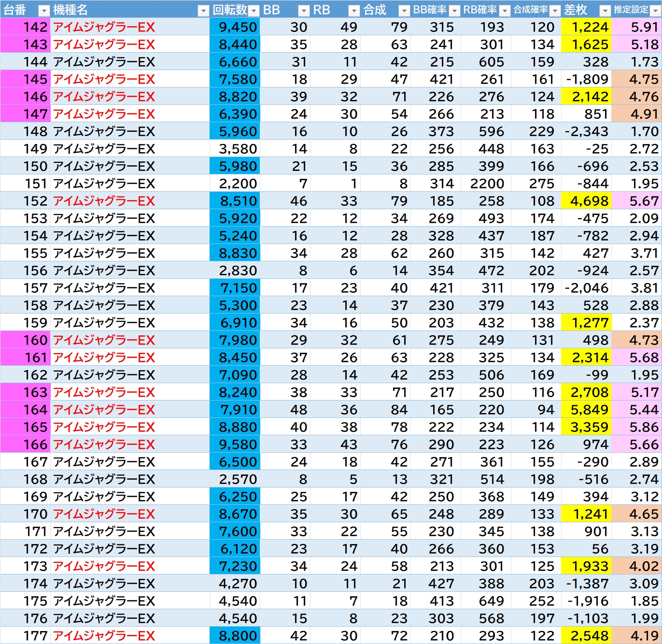Select rotation count cell 9,580
Viewport: 662px width, 644px height.
(235, 444)
